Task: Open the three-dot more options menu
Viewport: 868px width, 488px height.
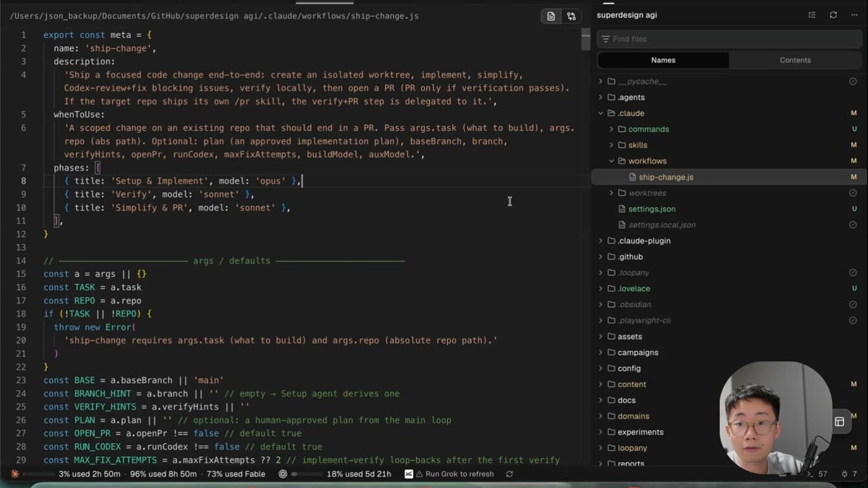Action: (x=854, y=15)
